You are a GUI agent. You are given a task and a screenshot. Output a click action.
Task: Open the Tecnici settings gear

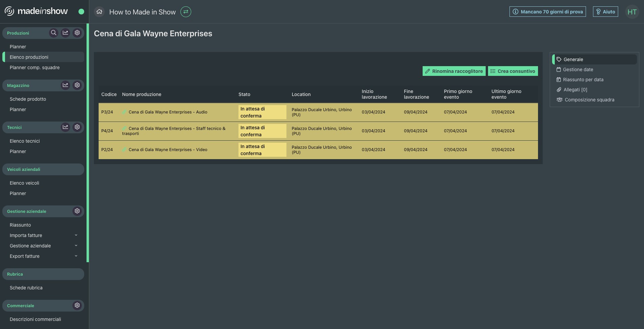(x=77, y=127)
